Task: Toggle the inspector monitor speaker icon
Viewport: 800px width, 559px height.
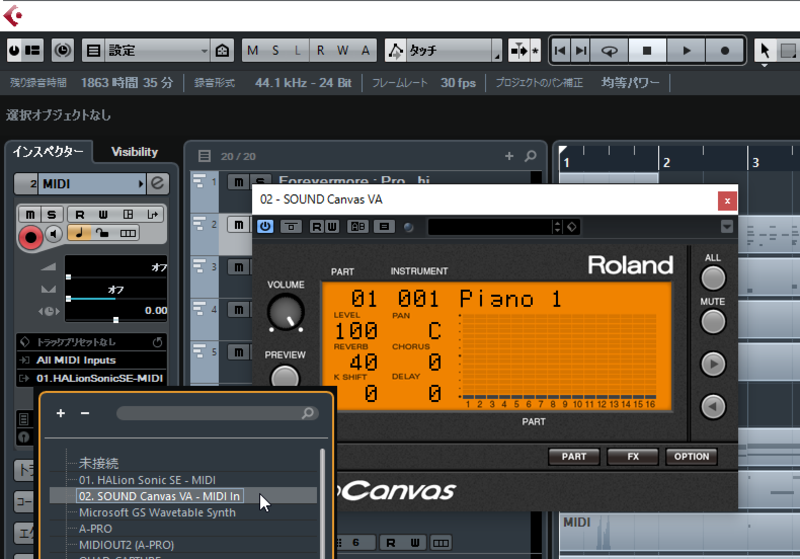Action: click(53, 234)
